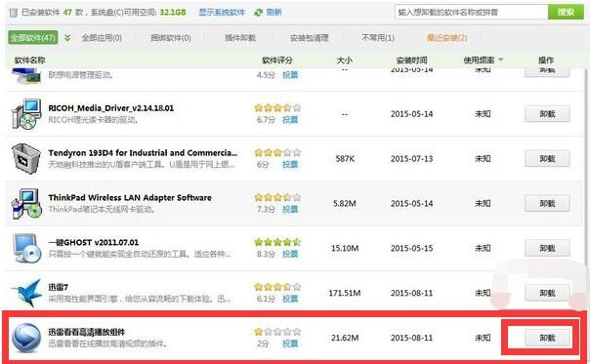Open the 最近安装(2) tab
The image size is (590, 364).
pos(447,38)
